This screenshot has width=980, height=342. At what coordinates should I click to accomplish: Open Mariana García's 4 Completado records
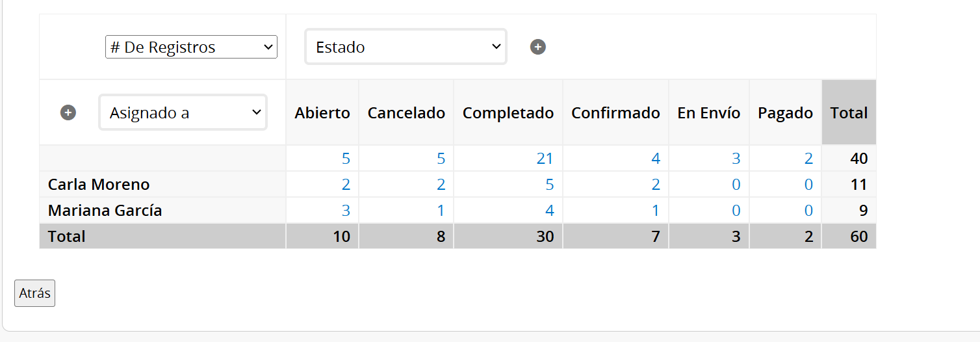pos(549,211)
